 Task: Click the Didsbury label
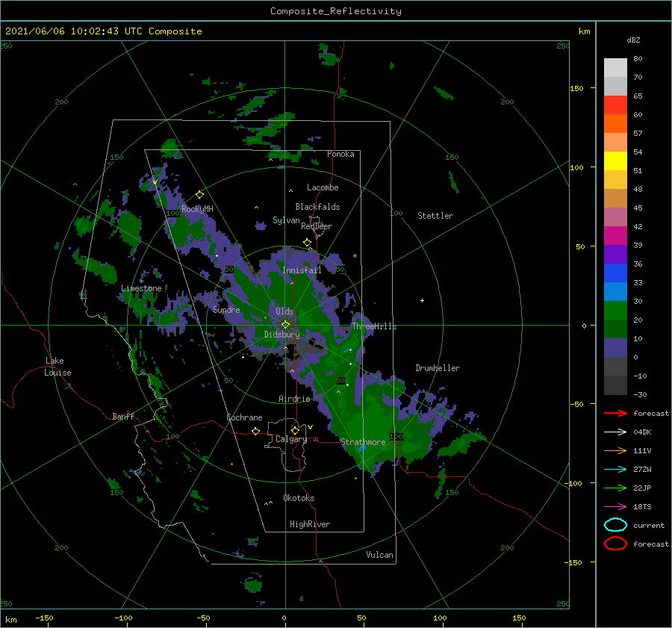click(x=282, y=335)
